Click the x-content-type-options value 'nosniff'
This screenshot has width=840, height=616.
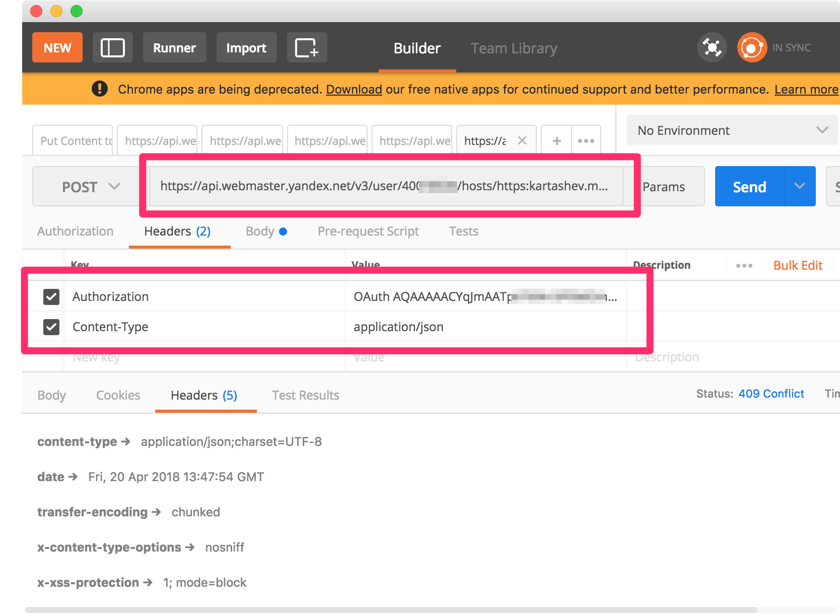[x=225, y=548]
